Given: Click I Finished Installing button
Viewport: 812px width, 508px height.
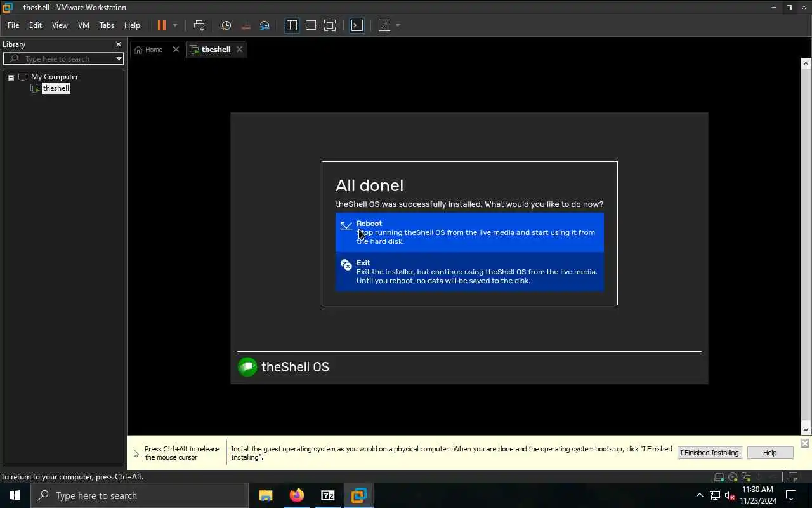Looking at the screenshot, I should click(x=709, y=453).
